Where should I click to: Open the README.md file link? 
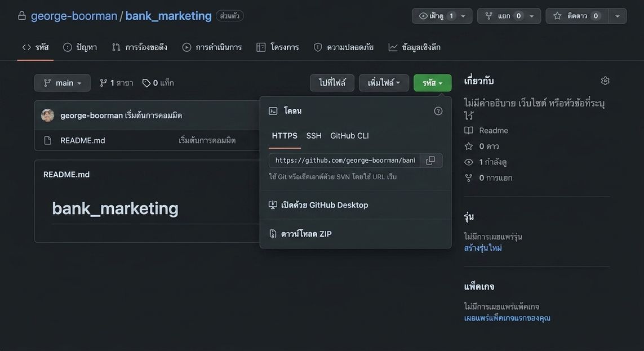point(83,140)
